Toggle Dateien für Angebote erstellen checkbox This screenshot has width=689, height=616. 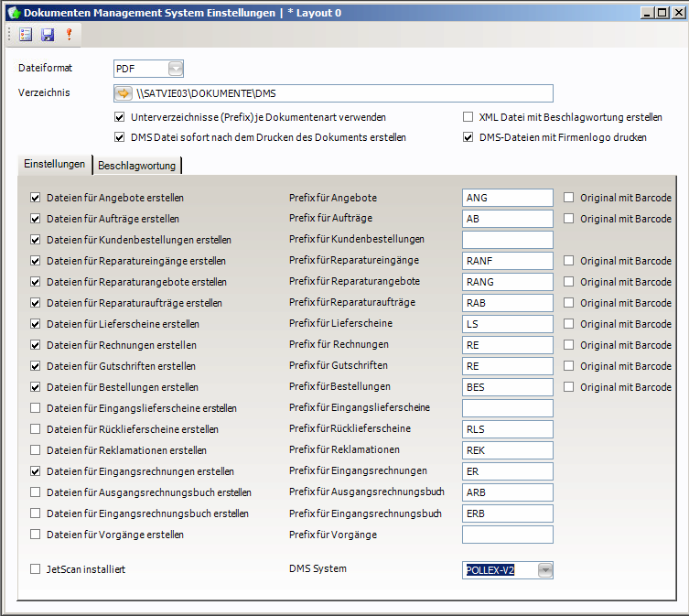36,198
